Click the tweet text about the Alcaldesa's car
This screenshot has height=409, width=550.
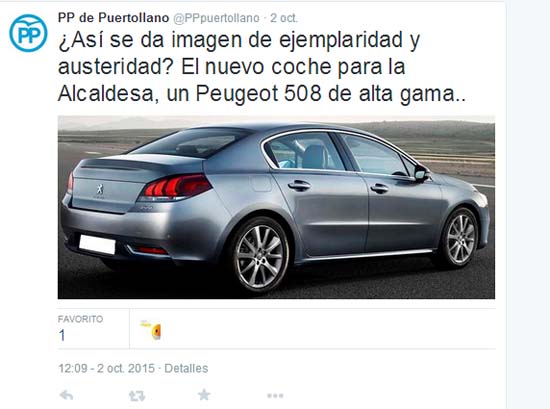click(262, 67)
